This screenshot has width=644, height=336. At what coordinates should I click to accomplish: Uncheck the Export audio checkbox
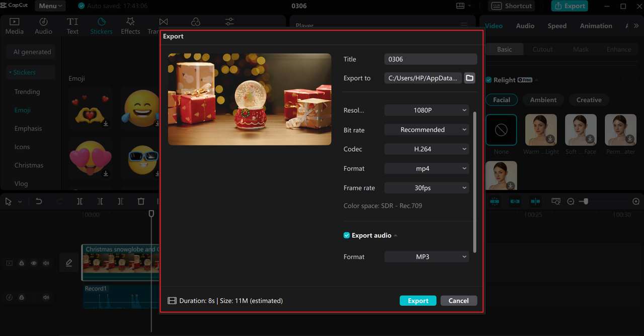[347, 235]
